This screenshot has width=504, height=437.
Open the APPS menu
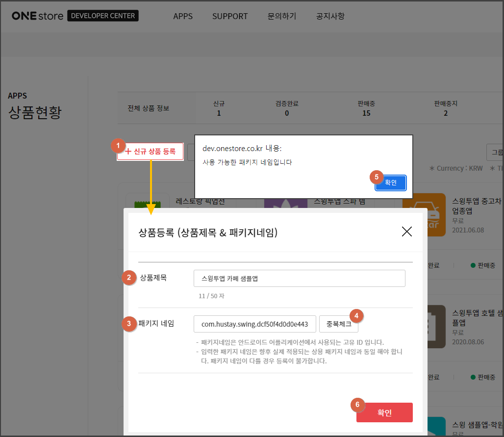pos(183,16)
